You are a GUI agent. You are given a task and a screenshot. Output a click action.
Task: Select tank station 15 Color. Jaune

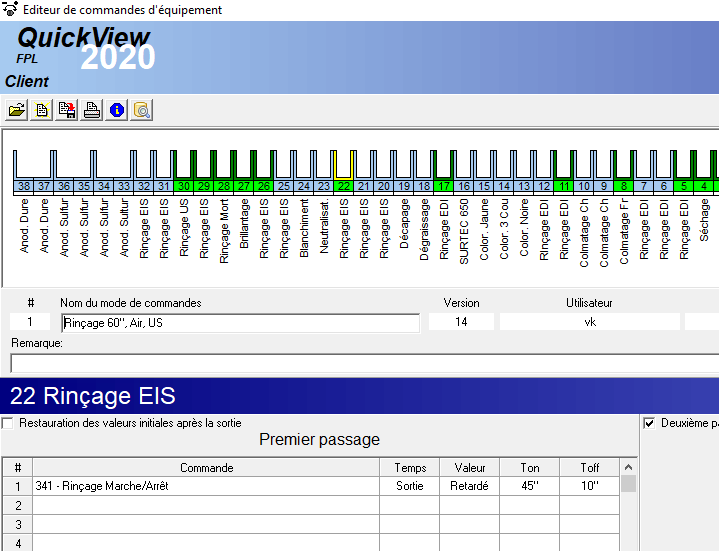point(484,186)
